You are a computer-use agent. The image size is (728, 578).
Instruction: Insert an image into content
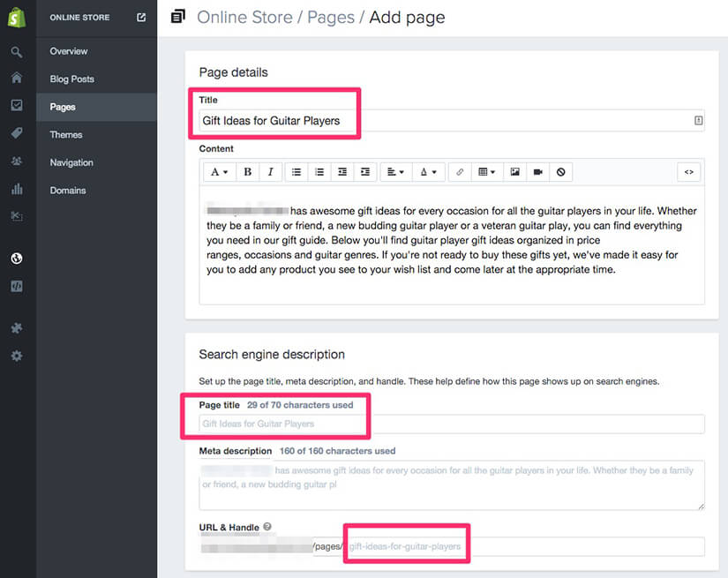tap(514, 172)
